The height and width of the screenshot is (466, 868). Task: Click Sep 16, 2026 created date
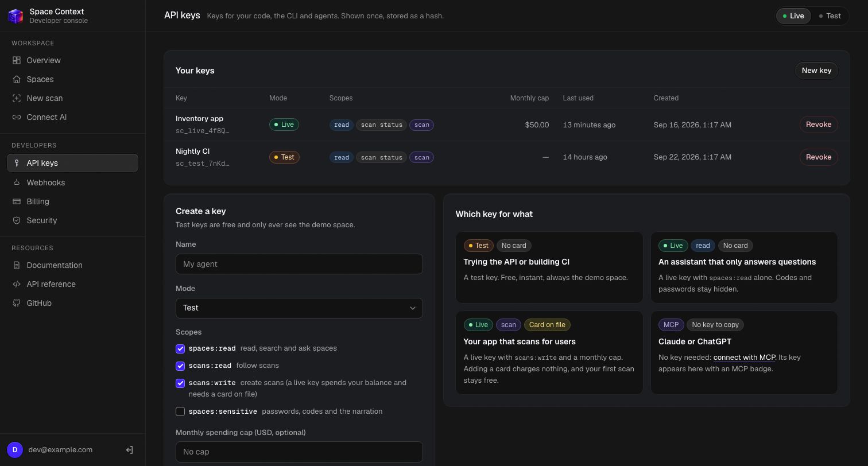[692, 125]
